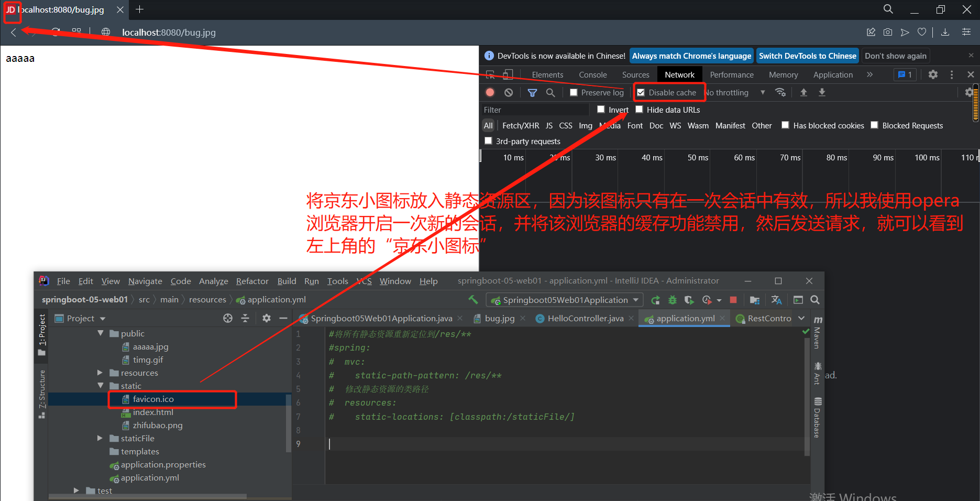Screen dimensions: 980x501
Task: Collapse the static folder
Action: point(101,386)
